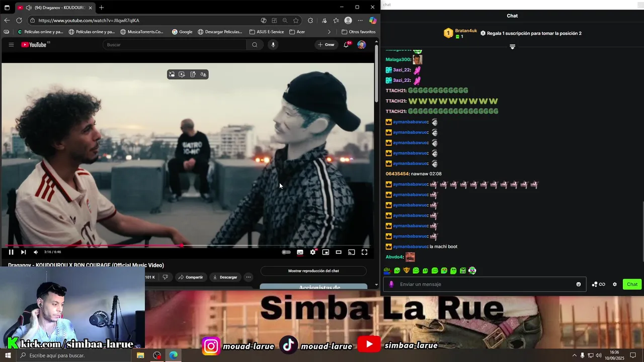This screenshot has height=362, width=644.
Task: Cast video to a TV
Action: (x=352, y=252)
